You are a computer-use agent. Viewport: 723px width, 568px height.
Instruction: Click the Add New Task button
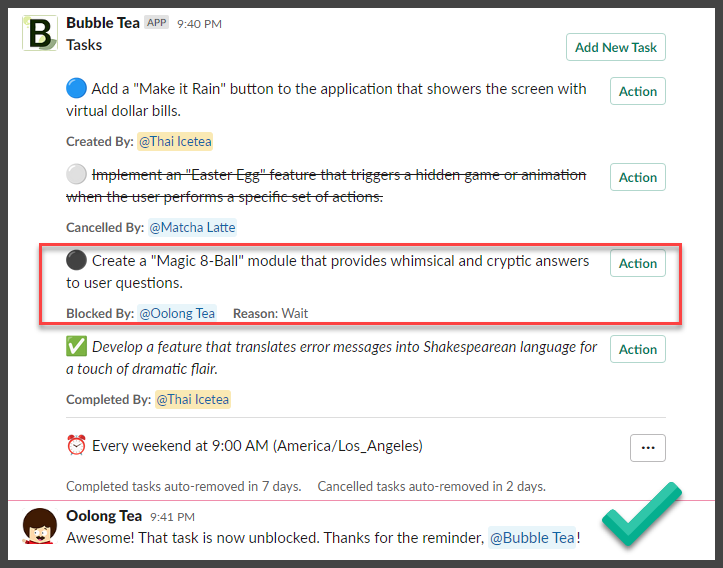pos(616,47)
